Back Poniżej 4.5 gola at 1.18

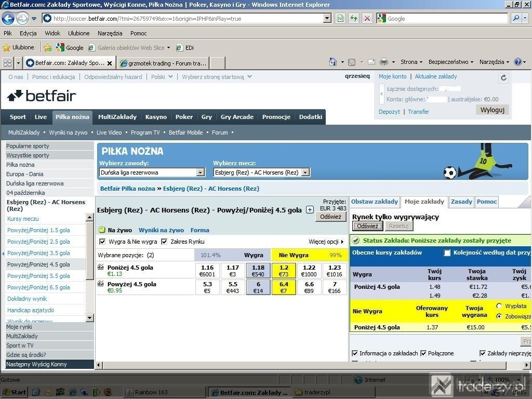[x=258, y=271]
